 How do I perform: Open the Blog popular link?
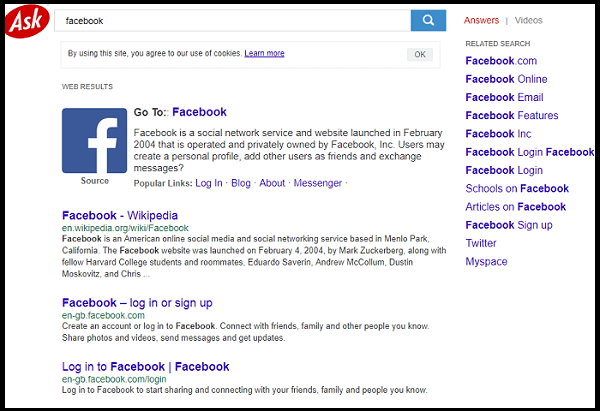[x=241, y=183]
